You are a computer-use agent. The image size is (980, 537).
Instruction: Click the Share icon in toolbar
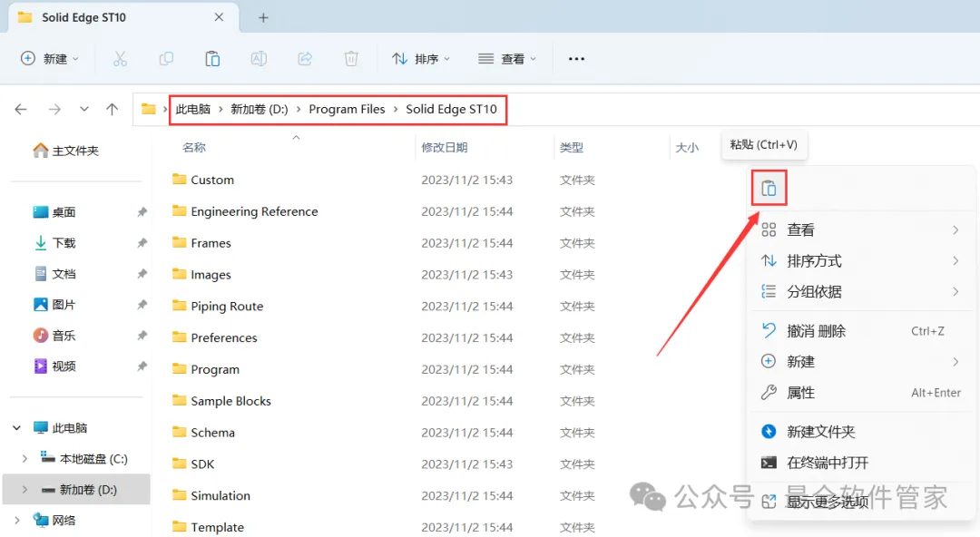pyautogui.click(x=305, y=59)
